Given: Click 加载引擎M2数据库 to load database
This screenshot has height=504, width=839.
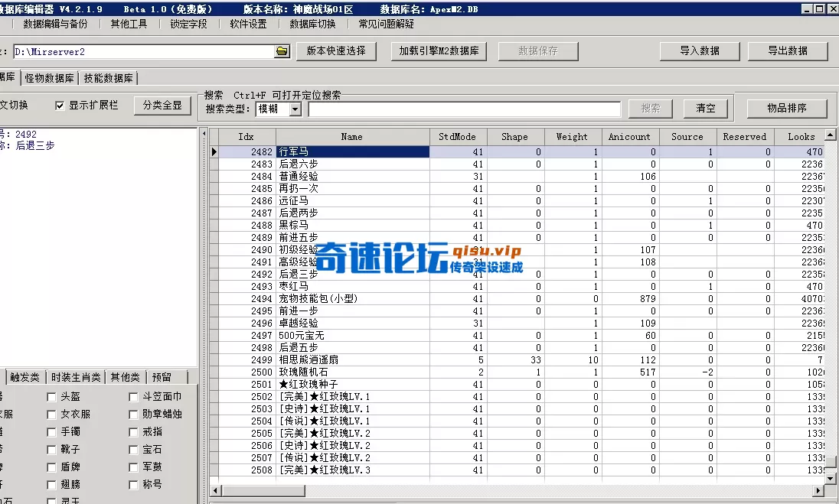Looking at the screenshot, I should [x=439, y=52].
